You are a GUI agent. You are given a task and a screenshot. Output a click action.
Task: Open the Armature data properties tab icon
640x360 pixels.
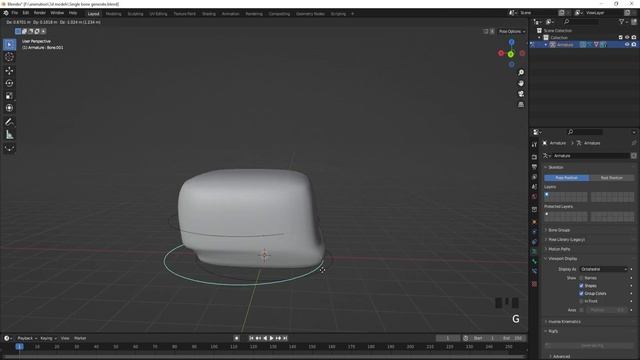pos(534,251)
